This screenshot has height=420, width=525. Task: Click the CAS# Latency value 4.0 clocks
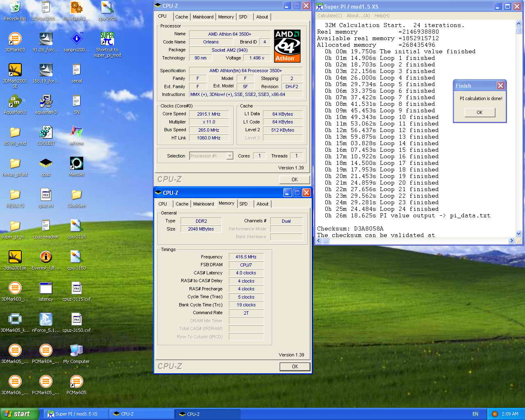246,273
